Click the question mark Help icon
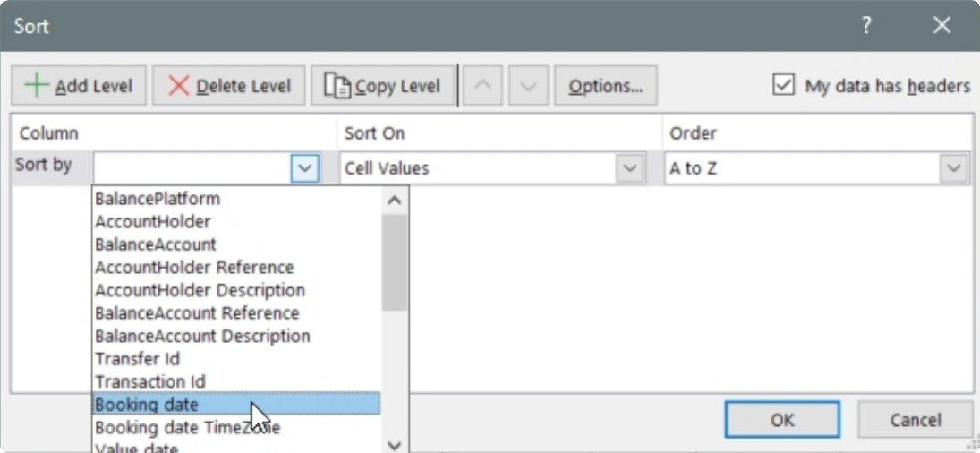The image size is (980, 453). (x=866, y=26)
